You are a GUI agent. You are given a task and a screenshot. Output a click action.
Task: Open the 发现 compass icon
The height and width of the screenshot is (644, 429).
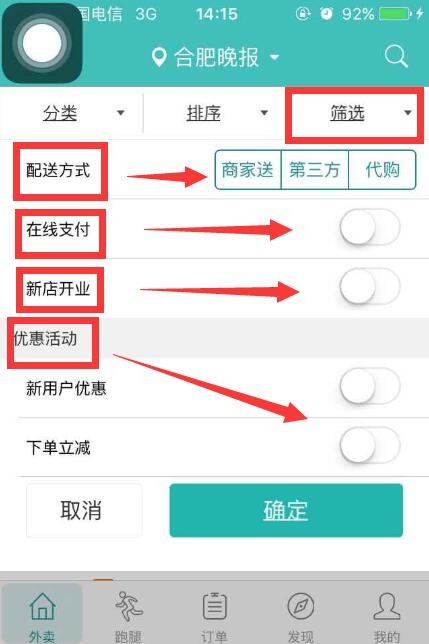[301, 606]
